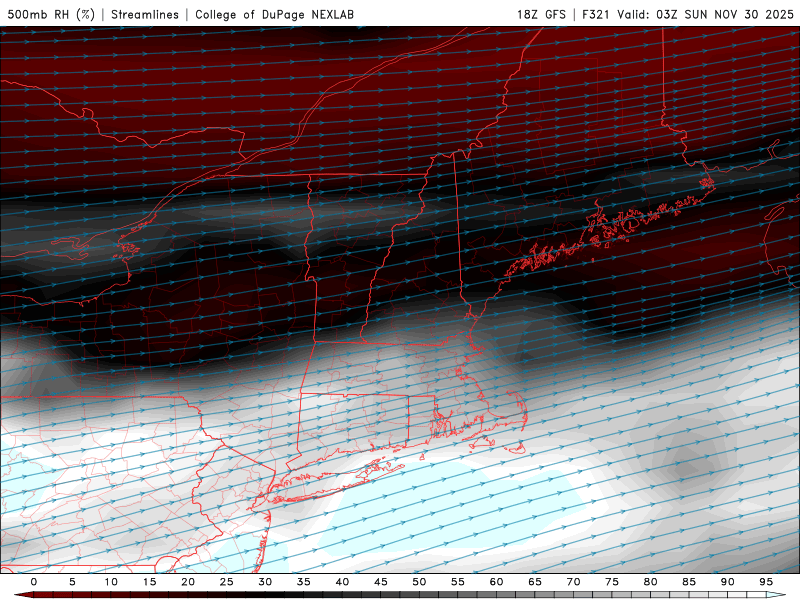800x600 pixels.
Task: Click the 50 label on the color scale
Action: pyautogui.click(x=419, y=582)
